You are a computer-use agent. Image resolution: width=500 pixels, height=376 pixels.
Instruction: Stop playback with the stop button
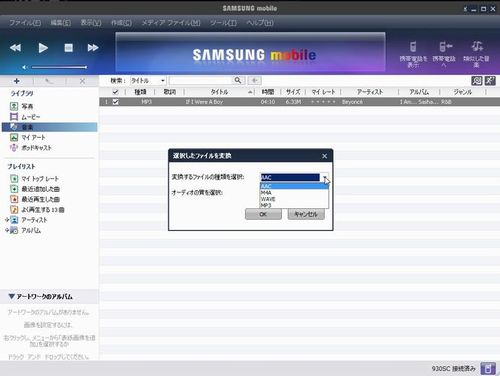[x=69, y=48]
